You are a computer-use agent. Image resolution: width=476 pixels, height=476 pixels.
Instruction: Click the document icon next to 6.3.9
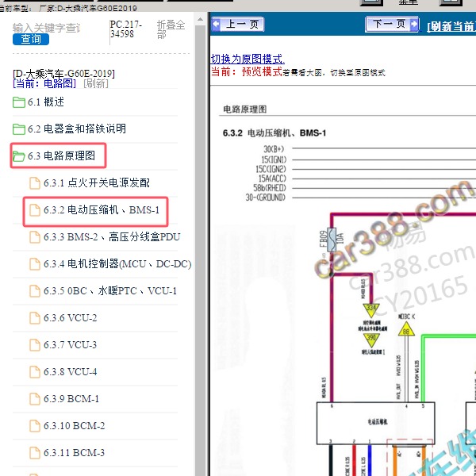click(35, 399)
